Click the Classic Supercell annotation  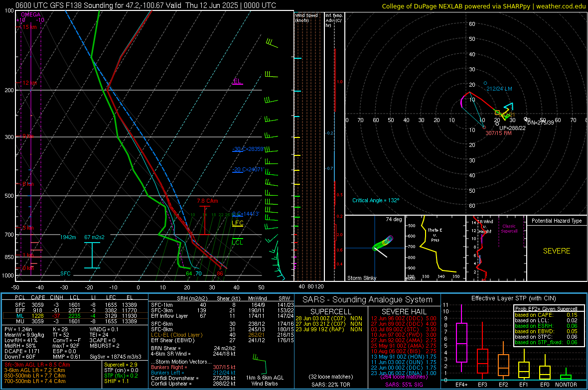click(x=509, y=229)
